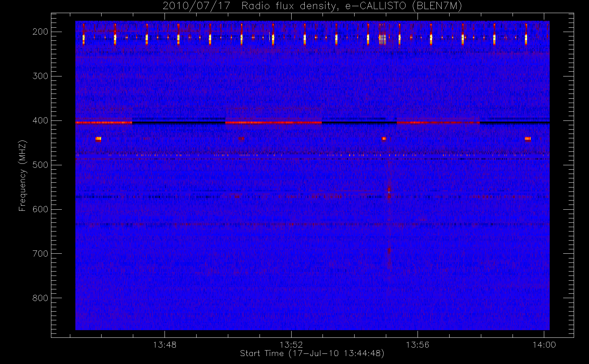
Task: Click the 'Start Time (17-Jul-10 13:44:48)' label
Action: point(312,353)
